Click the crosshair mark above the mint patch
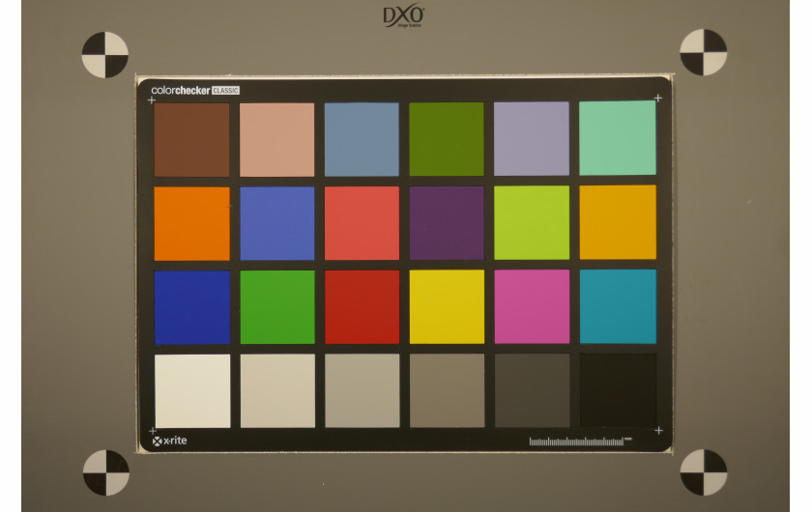The width and height of the screenshot is (812, 512). coord(657,98)
